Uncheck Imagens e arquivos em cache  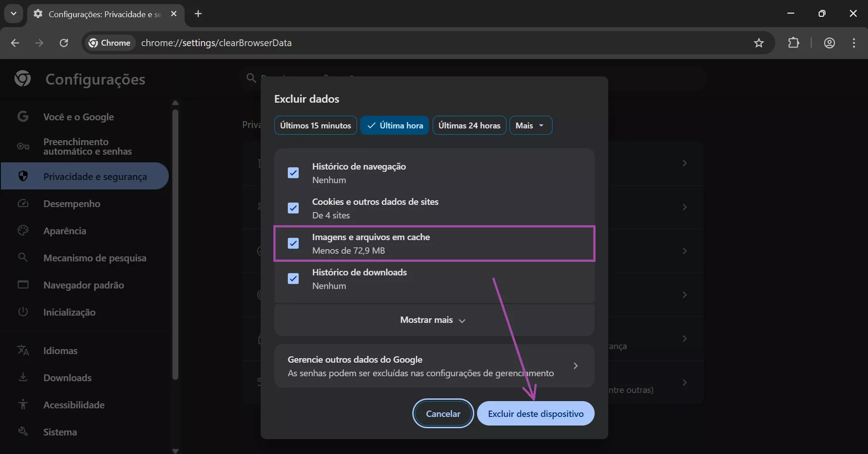pos(293,243)
